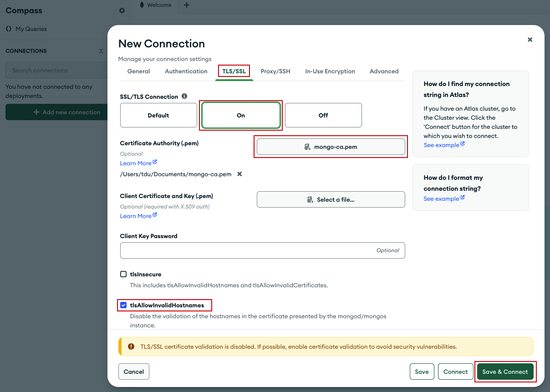
Task: Collapse the CONNECTIONS sidebar panel
Action: (101, 51)
